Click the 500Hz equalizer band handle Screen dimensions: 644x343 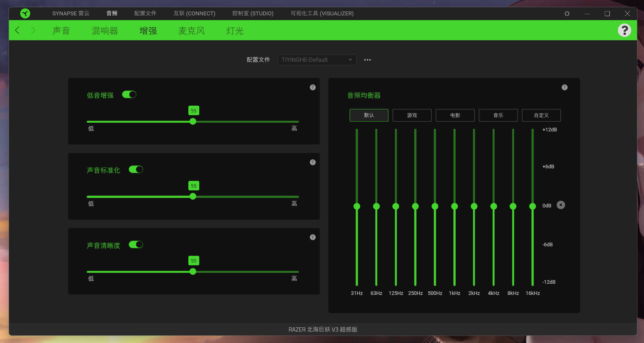(x=435, y=206)
